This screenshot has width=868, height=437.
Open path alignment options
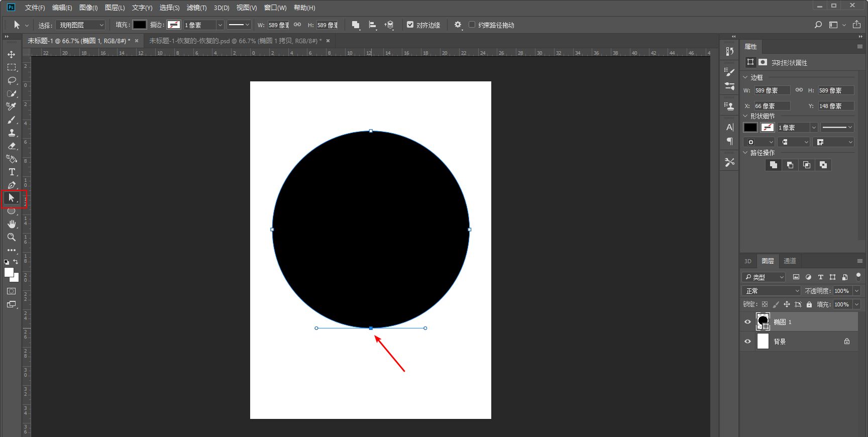(x=373, y=25)
